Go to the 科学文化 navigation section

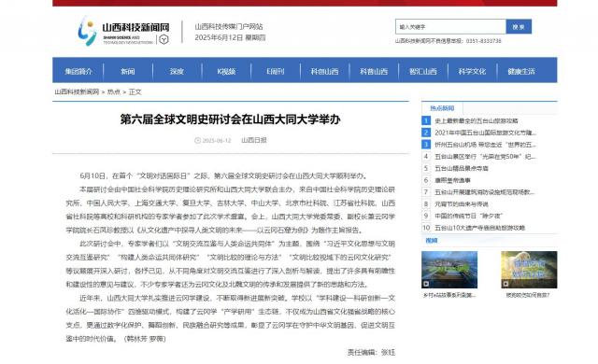(x=472, y=71)
